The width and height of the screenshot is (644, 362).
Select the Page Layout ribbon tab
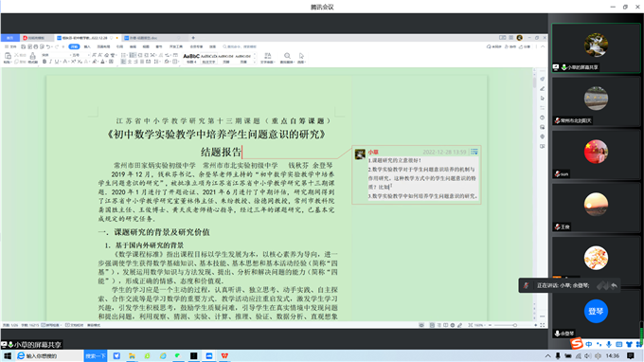point(103,46)
